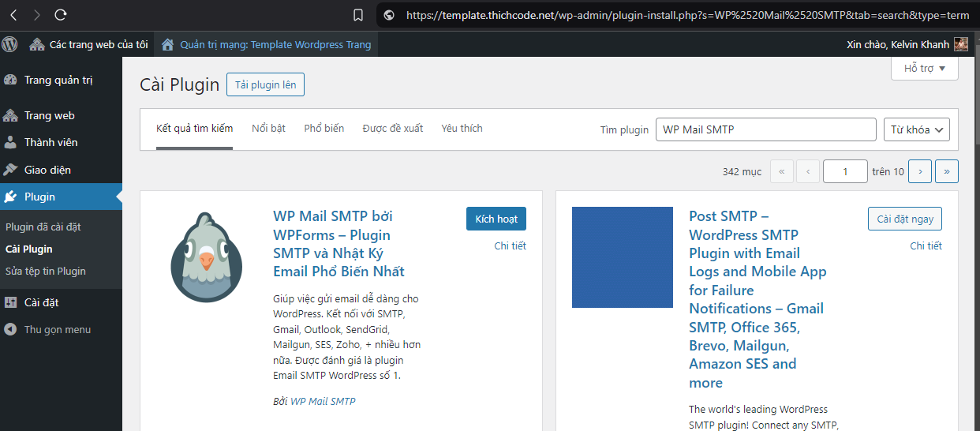Switch to the Phổ biến tab
The image size is (980, 431).
click(324, 129)
